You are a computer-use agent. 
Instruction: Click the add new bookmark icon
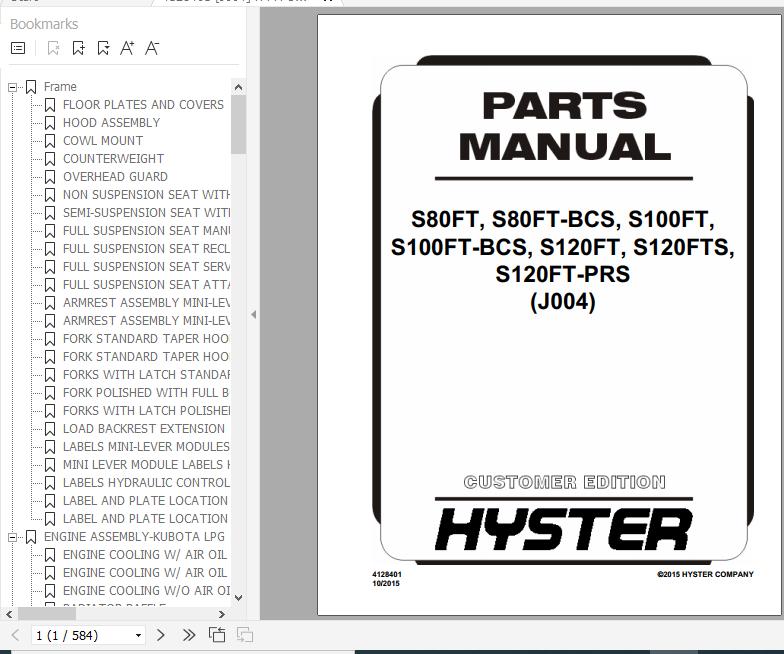tap(78, 48)
